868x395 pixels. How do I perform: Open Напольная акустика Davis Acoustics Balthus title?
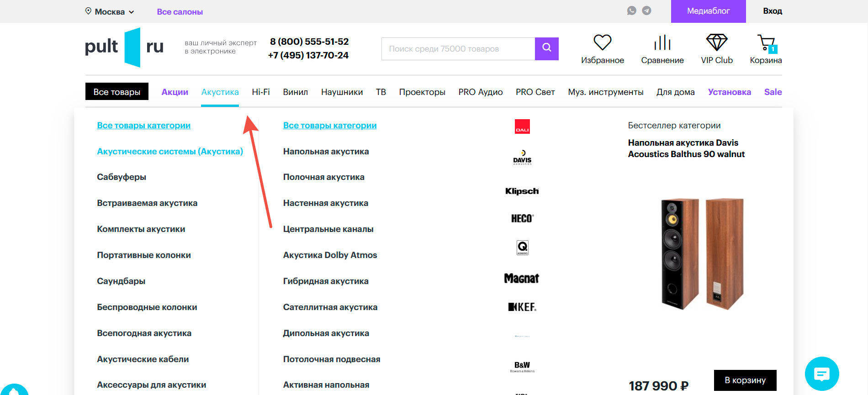click(686, 148)
